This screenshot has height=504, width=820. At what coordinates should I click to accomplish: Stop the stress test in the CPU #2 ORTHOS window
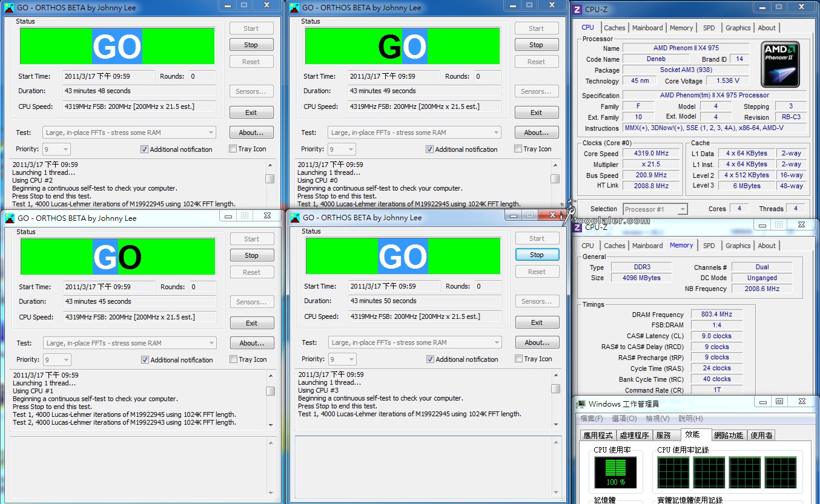pos(251,45)
